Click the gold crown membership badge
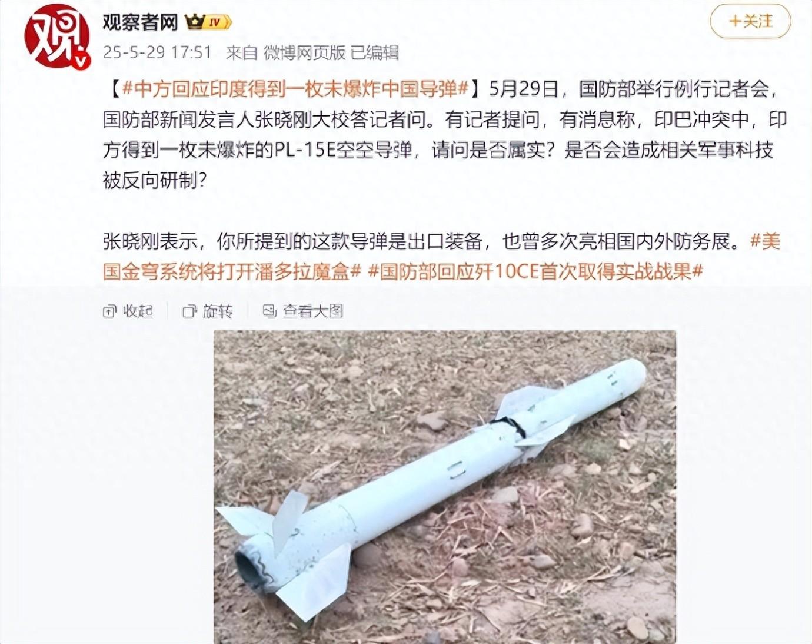812x644 pixels. (195, 23)
